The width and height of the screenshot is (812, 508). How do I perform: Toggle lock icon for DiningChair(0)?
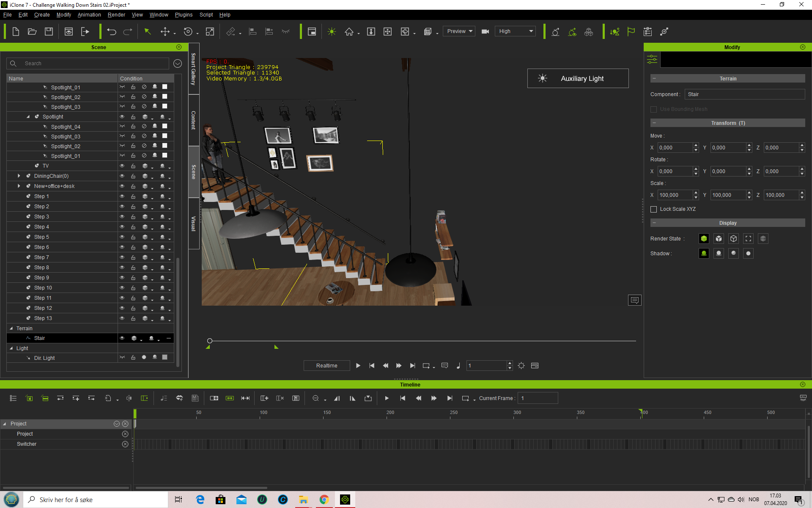133,176
